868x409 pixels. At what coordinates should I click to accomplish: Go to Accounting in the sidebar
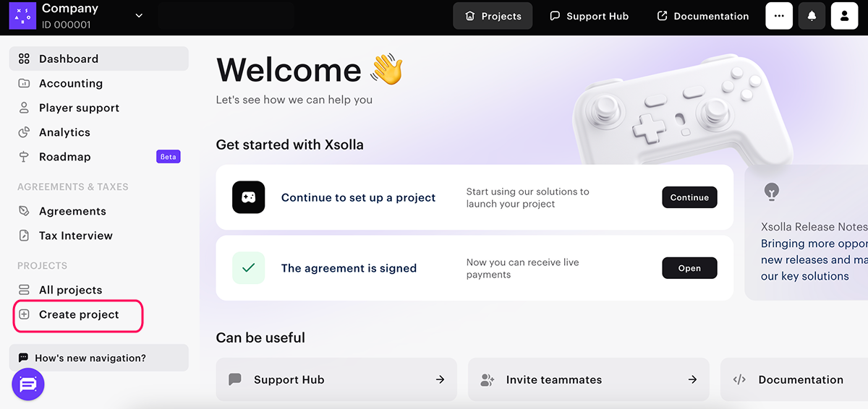click(71, 83)
